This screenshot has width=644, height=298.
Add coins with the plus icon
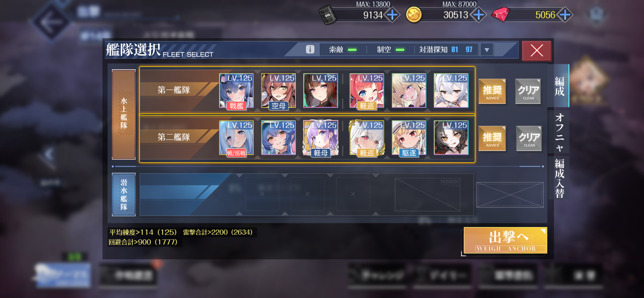click(x=478, y=15)
